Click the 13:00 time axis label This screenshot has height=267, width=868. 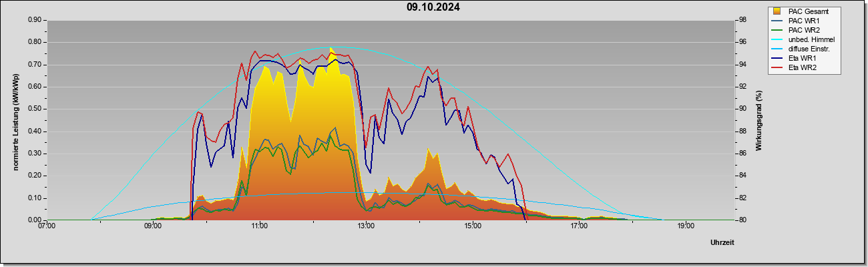[x=366, y=226]
